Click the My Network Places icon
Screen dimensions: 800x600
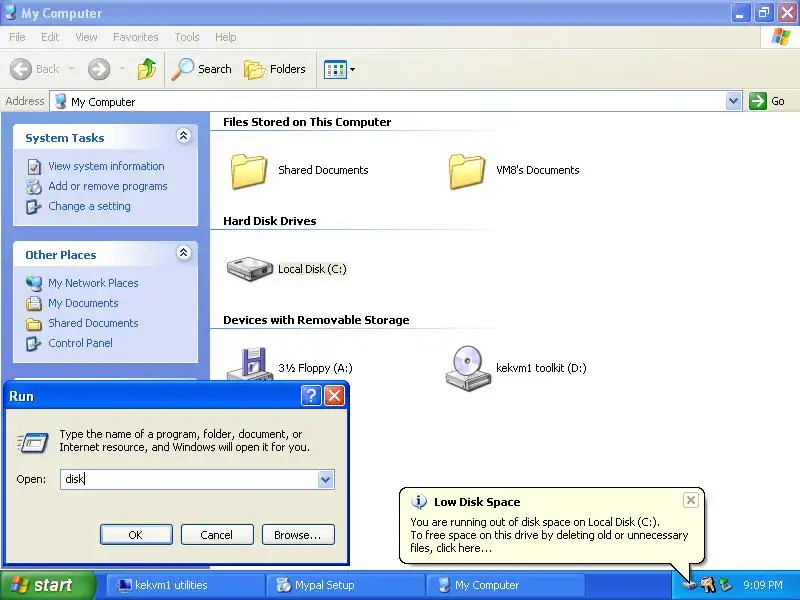(34, 283)
